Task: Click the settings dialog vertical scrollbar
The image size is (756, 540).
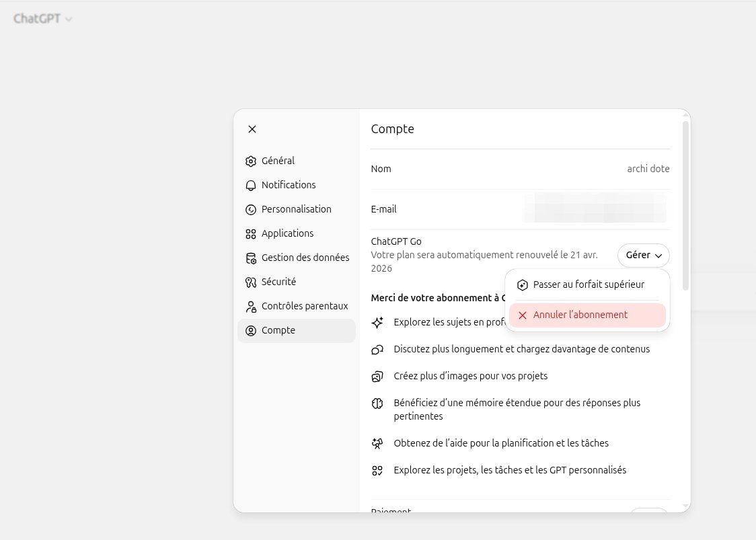Action: coord(685,206)
